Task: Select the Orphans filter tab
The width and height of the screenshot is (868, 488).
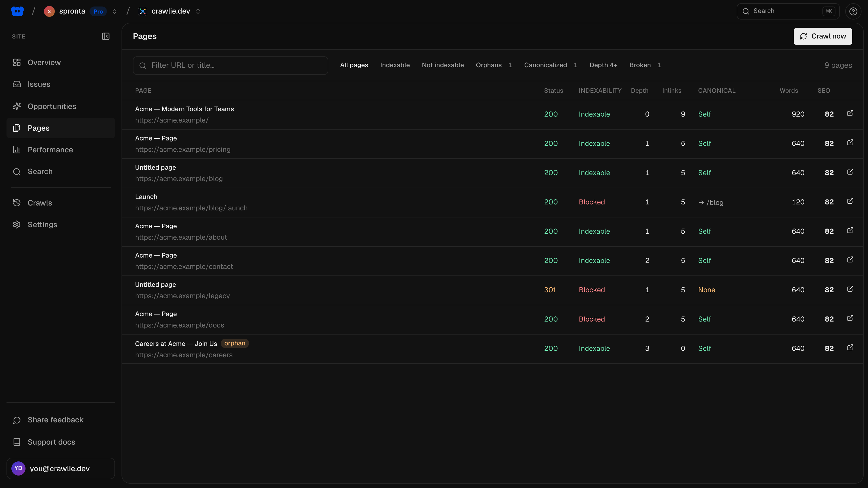Action: (x=494, y=65)
